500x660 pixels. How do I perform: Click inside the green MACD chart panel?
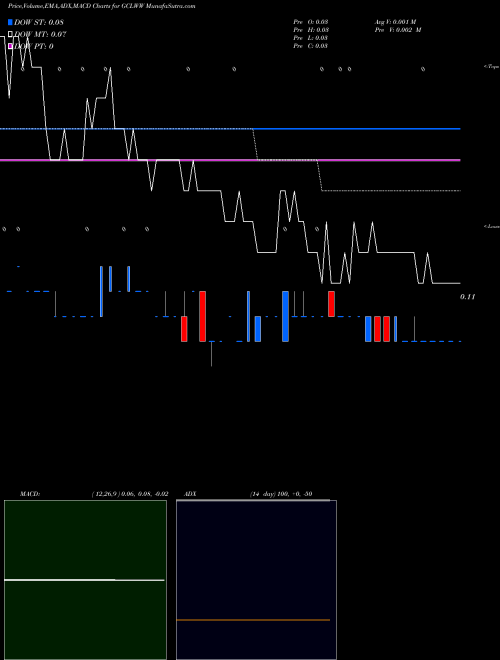tap(85, 580)
